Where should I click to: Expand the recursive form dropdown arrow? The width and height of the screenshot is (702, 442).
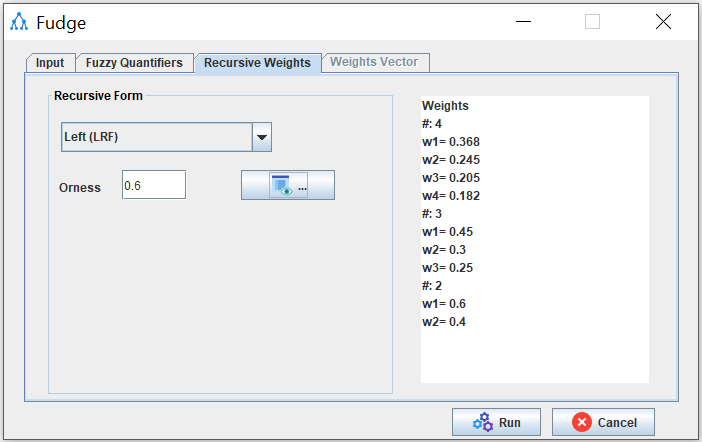261,137
